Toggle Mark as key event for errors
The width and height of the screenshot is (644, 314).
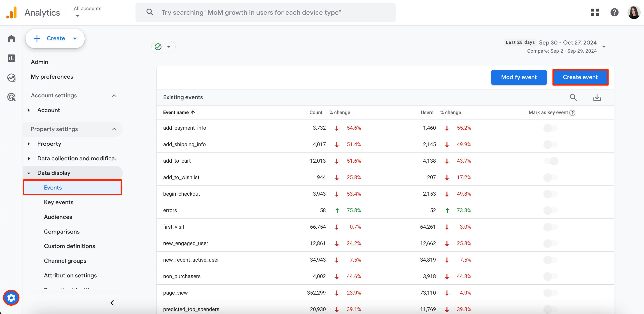click(x=550, y=210)
